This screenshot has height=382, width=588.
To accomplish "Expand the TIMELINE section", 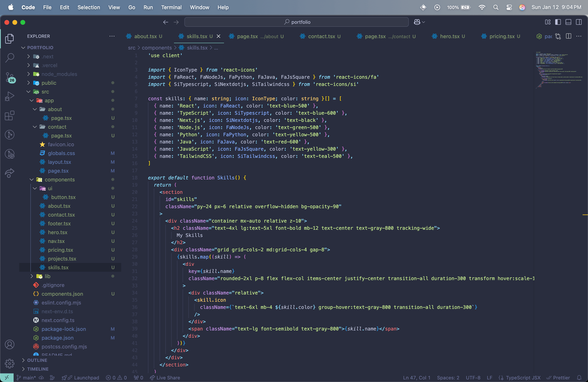I will (38, 369).
